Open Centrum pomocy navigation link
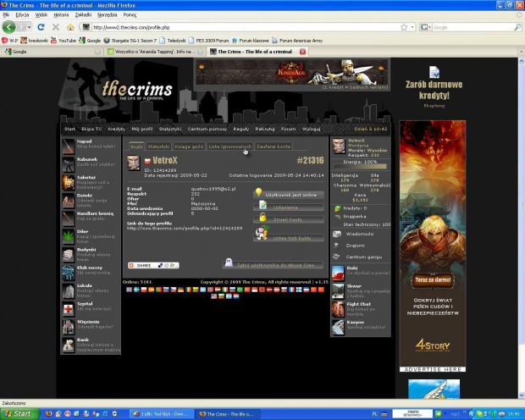This screenshot has width=525, height=420. (x=207, y=129)
